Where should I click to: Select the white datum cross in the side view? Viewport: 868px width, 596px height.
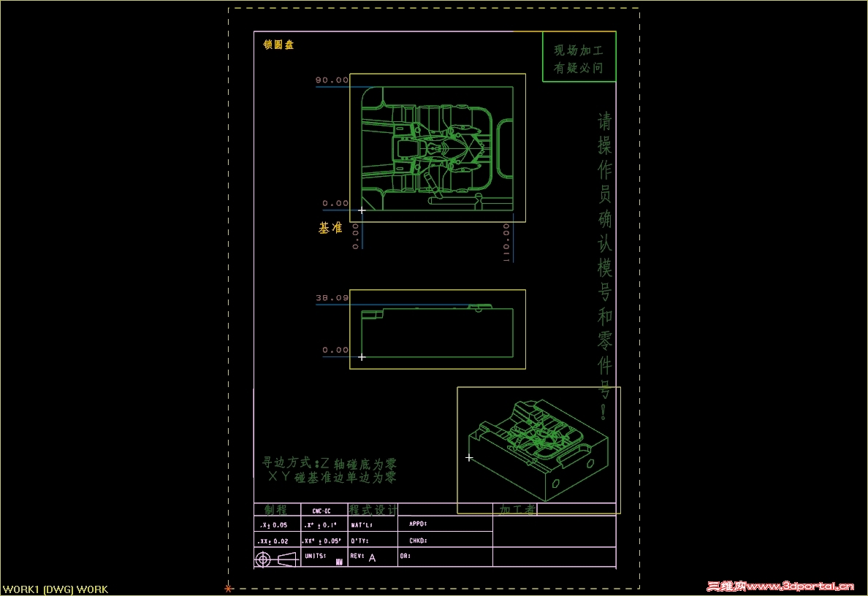click(x=362, y=357)
